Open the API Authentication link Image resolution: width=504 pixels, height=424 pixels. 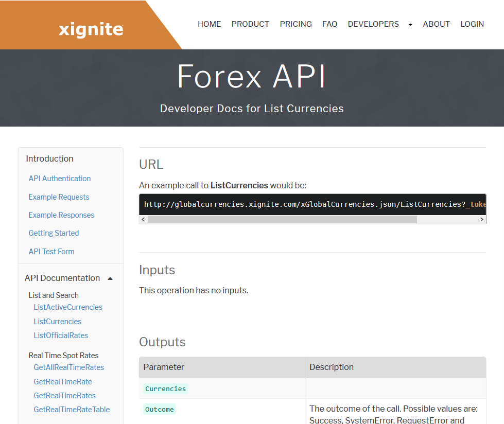point(60,179)
